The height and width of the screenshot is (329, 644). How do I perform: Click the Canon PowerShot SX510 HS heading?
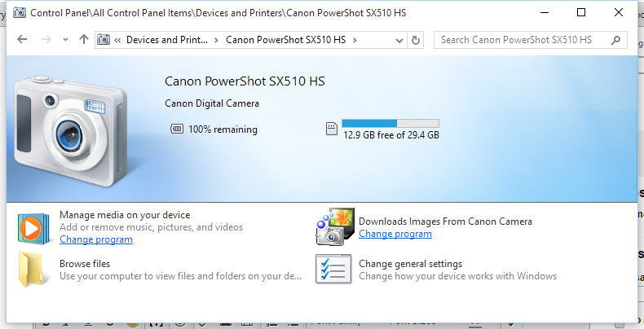point(245,81)
